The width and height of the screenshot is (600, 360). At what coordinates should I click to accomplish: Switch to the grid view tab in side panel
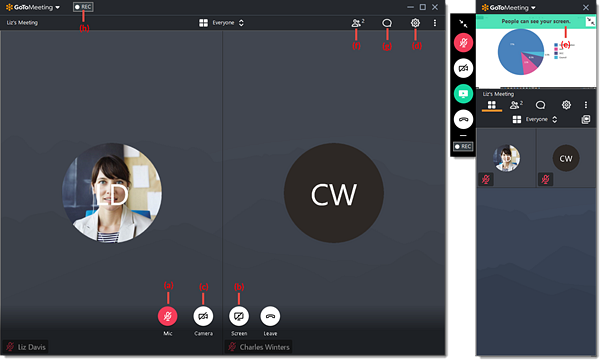click(x=492, y=105)
